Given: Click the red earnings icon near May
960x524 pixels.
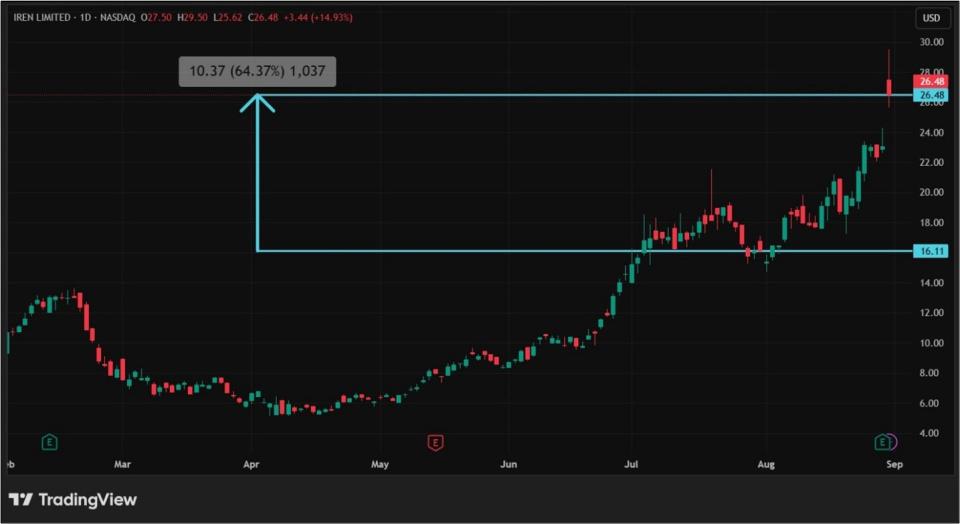Looking at the screenshot, I should (x=434, y=441).
